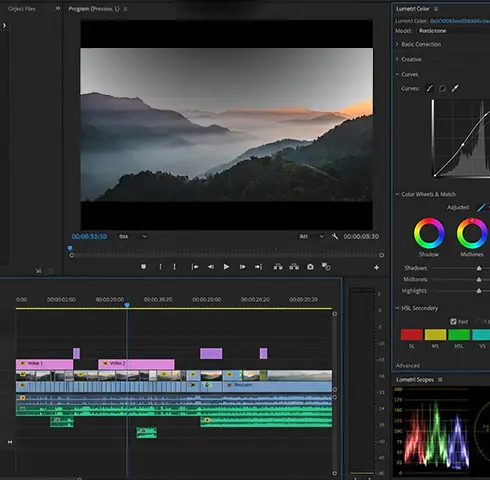Screen dimensions: 490x480
Task: Open the Lumetri Color panel menu icon
Action: 436,9
